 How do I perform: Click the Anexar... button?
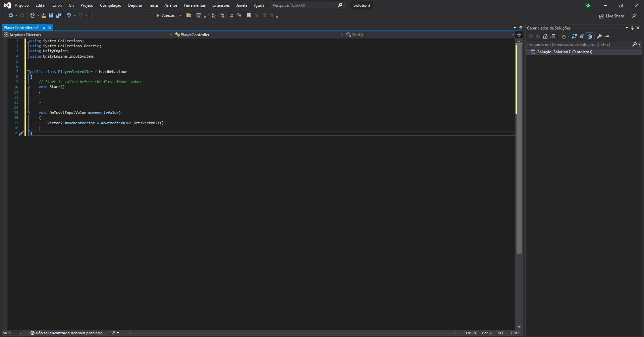tap(167, 15)
